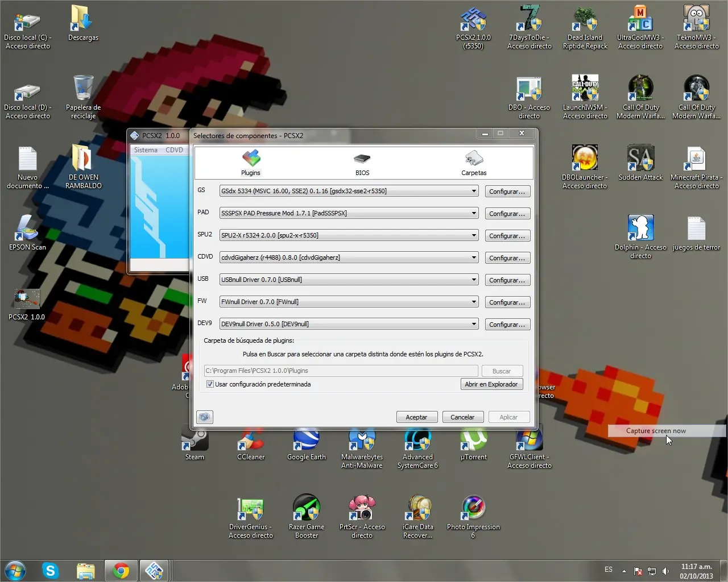This screenshot has height=582, width=728.
Task: Expand the PAD plugin dropdown
Action: coord(349,213)
